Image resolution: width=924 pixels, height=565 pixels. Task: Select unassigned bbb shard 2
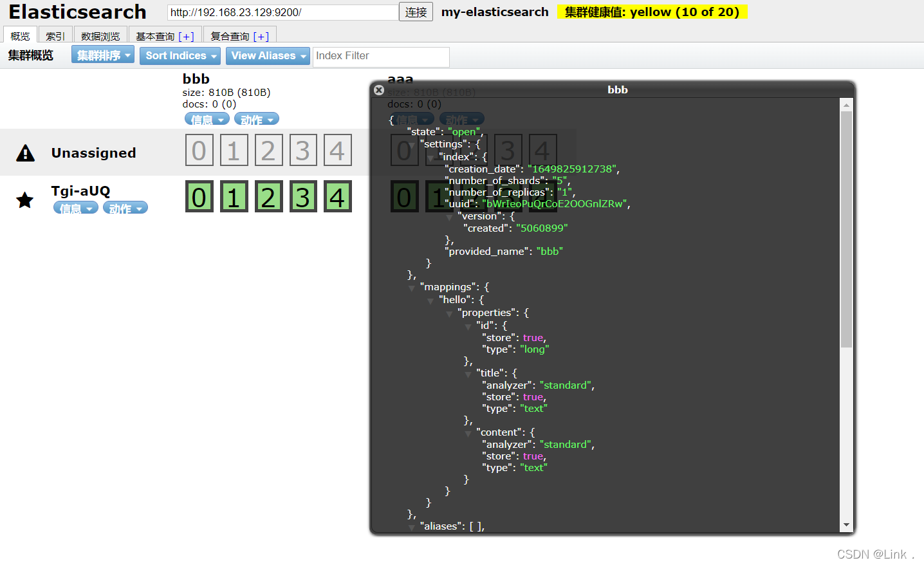pyautogui.click(x=268, y=151)
